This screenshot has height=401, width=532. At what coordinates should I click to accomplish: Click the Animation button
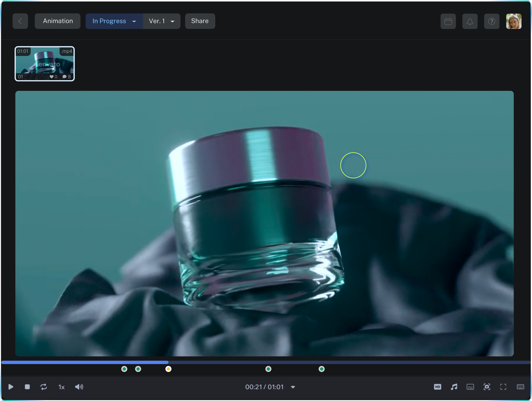point(58,21)
